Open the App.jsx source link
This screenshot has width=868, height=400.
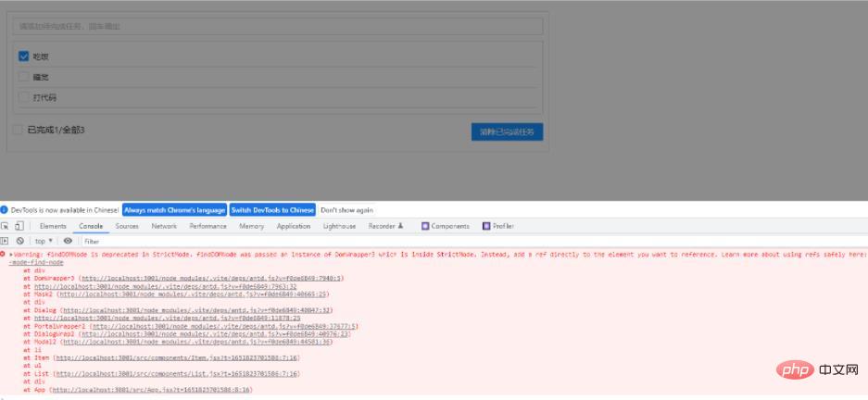coord(151,390)
